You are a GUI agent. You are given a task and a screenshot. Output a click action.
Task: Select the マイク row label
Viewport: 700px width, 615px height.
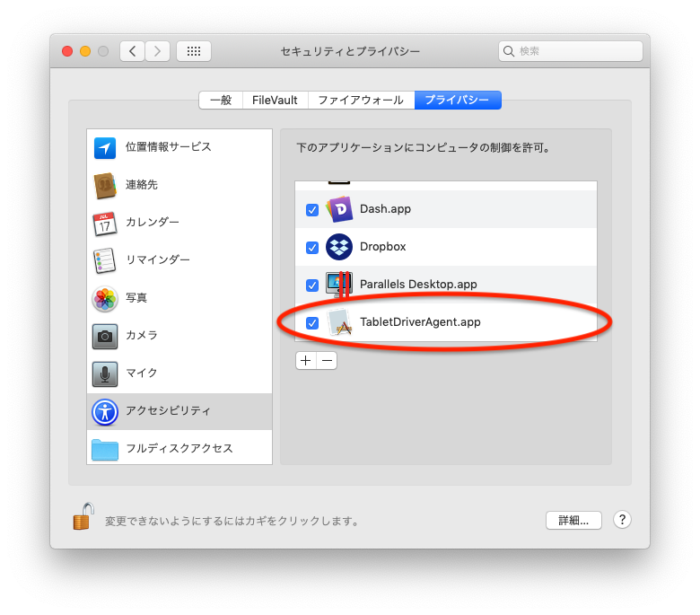[x=142, y=373]
